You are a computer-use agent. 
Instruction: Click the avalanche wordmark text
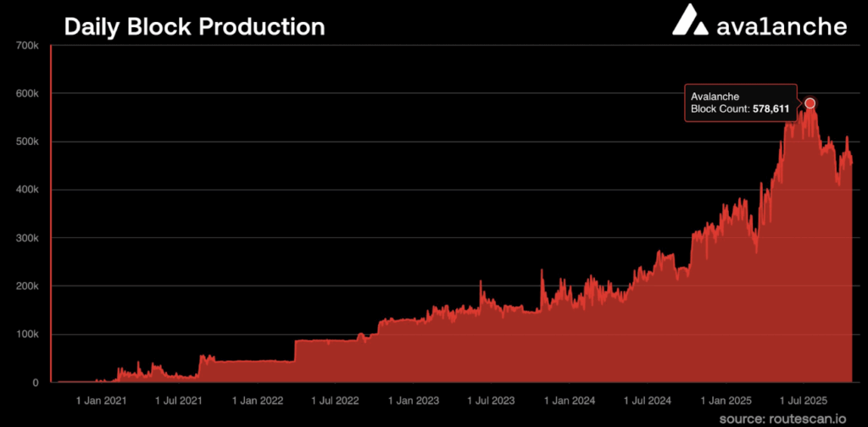point(782,25)
